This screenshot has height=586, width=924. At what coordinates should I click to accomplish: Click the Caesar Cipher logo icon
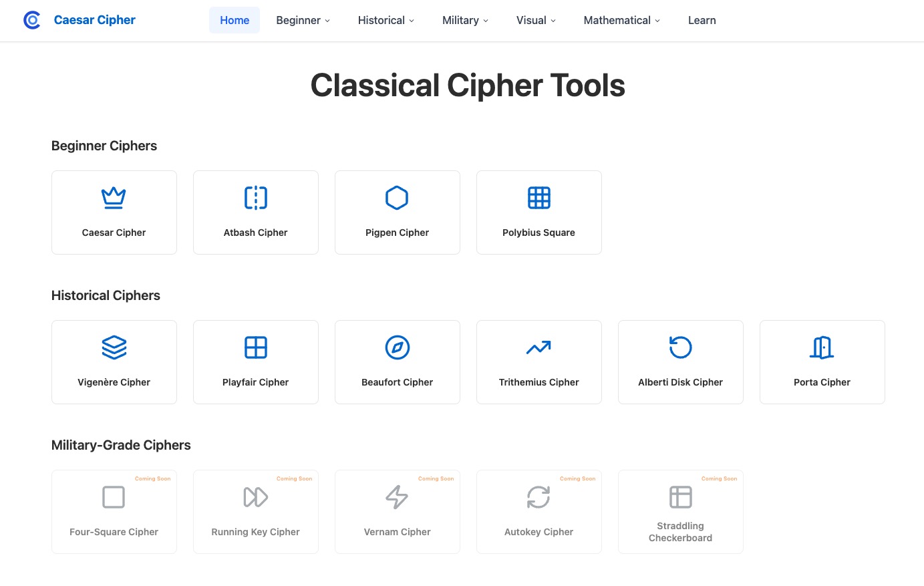click(x=32, y=20)
